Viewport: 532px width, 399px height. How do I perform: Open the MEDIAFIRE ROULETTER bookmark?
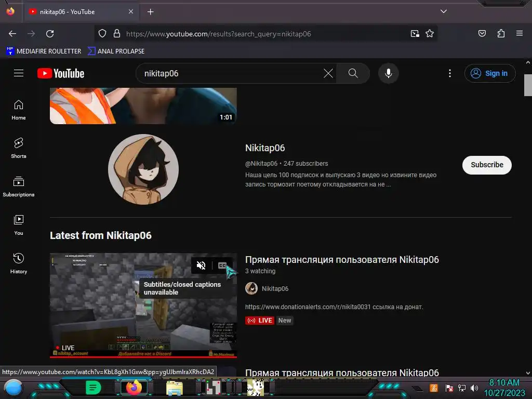[44, 51]
